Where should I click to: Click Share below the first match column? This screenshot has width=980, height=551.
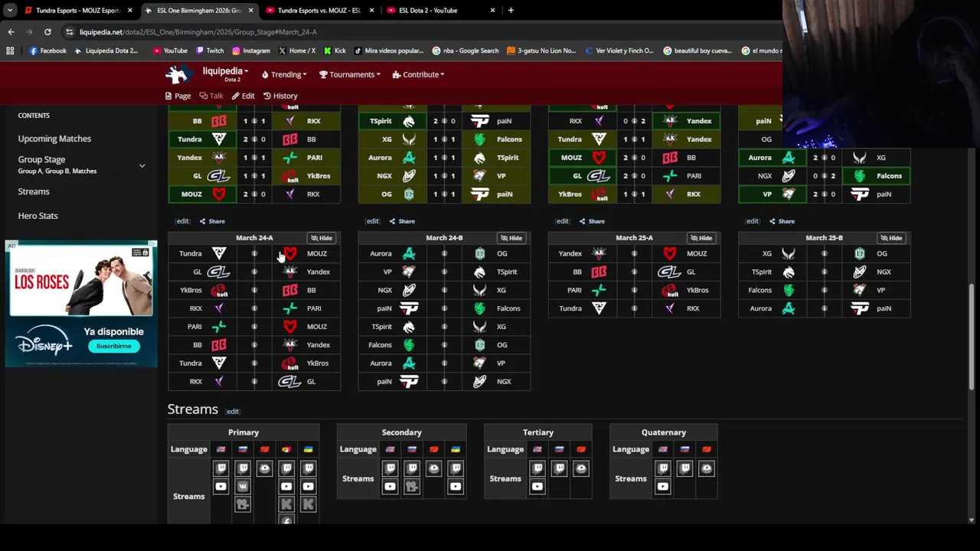pos(212,221)
